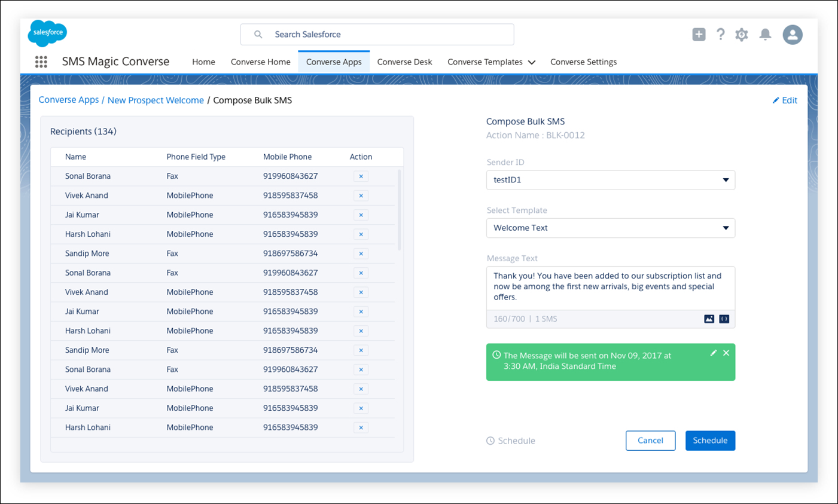Viewport: 838px width, 504px height.
Task: Open Sender ID dropdown testID1
Action: point(611,180)
